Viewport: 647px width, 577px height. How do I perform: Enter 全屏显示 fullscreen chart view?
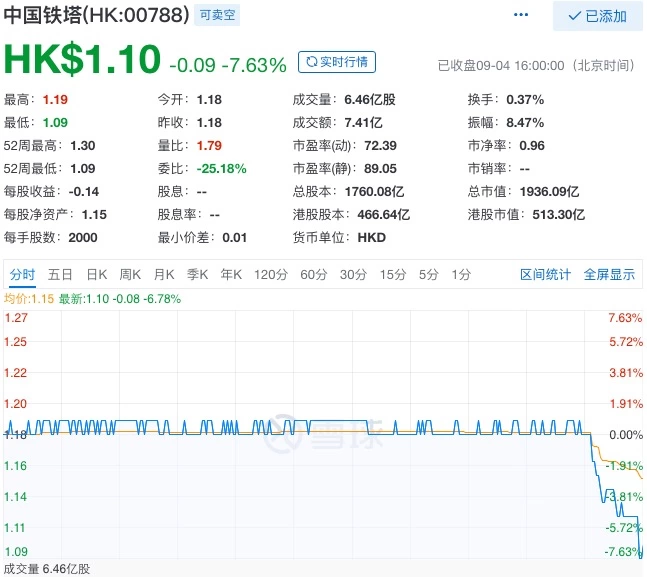coord(609,275)
